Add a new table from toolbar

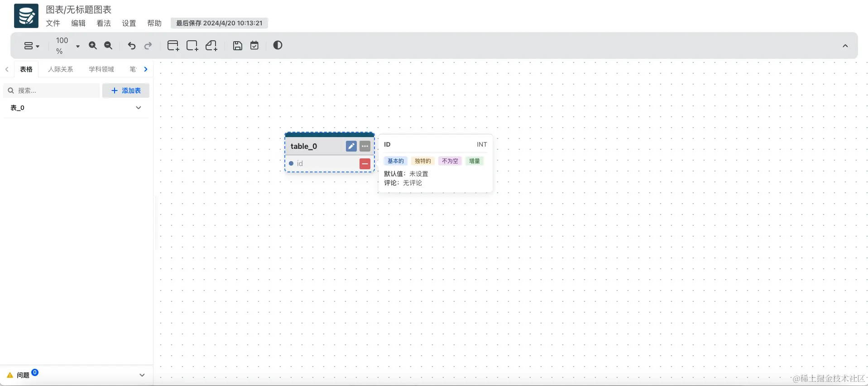coord(173,45)
